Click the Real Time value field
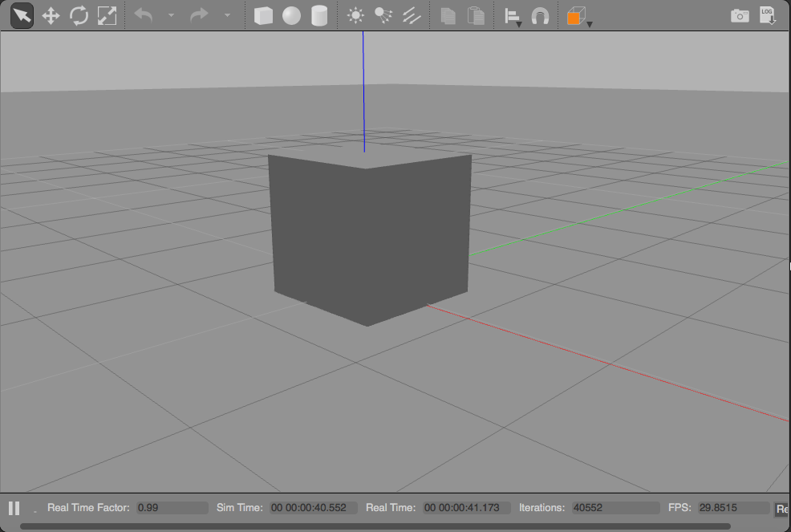 (467, 508)
